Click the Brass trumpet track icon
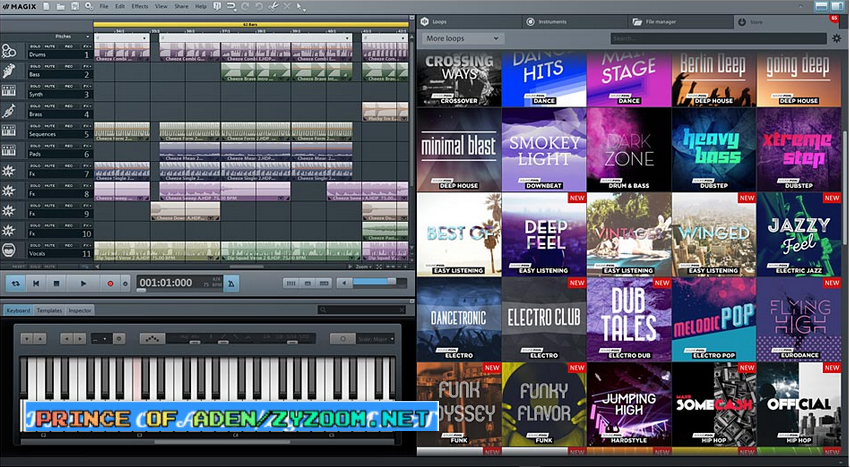The width and height of the screenshot is (850, 467). 9,111
